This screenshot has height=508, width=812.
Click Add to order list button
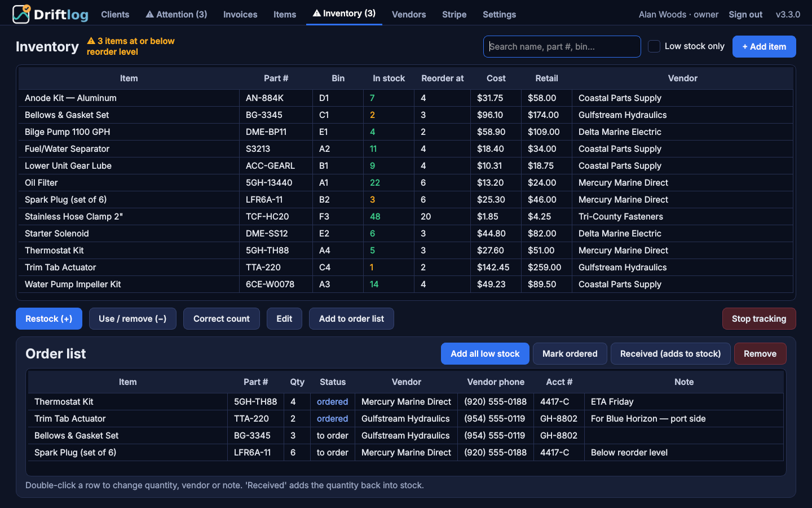351,318
